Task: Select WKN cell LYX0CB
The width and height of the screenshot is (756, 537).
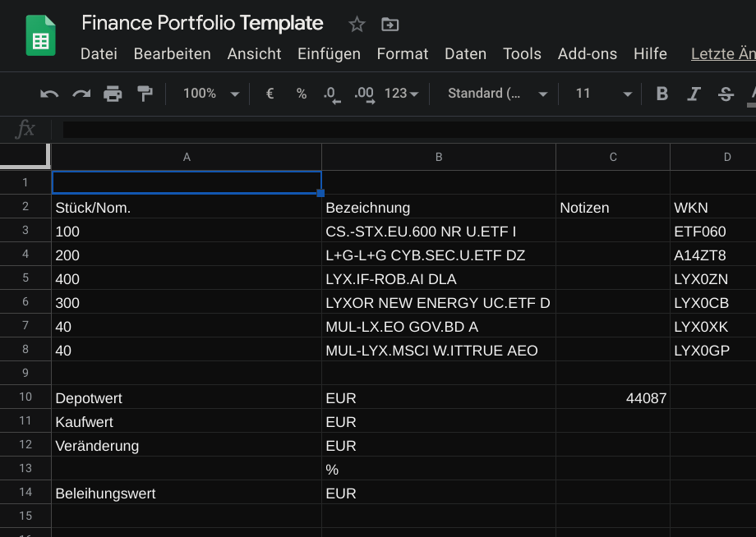Action: click(713, 303)
